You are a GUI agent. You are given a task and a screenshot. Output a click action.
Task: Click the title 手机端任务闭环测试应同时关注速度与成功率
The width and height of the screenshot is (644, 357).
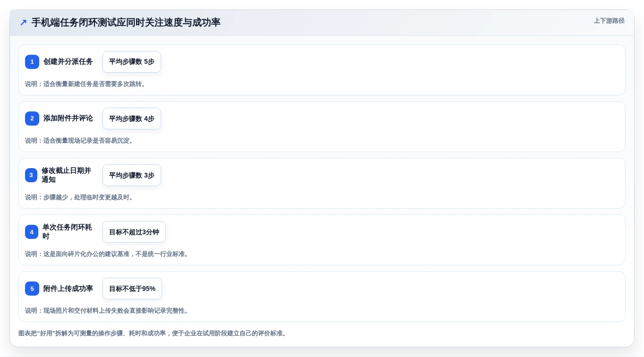point(126,22)
